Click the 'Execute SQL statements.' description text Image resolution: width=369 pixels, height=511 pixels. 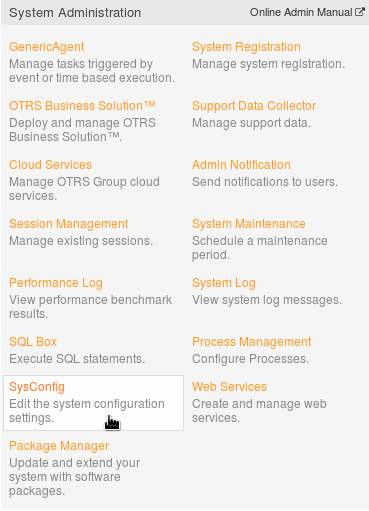pos(77,359)
